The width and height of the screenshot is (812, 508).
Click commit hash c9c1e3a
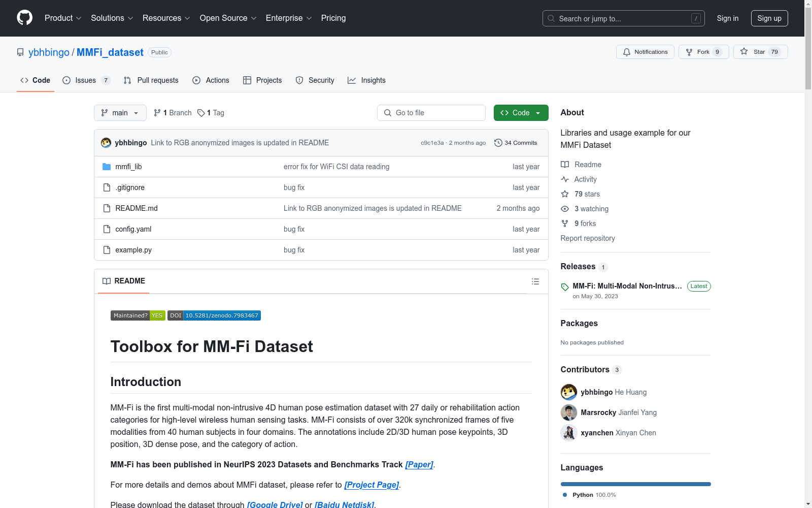pyautogui.click(x=432, y=143)
